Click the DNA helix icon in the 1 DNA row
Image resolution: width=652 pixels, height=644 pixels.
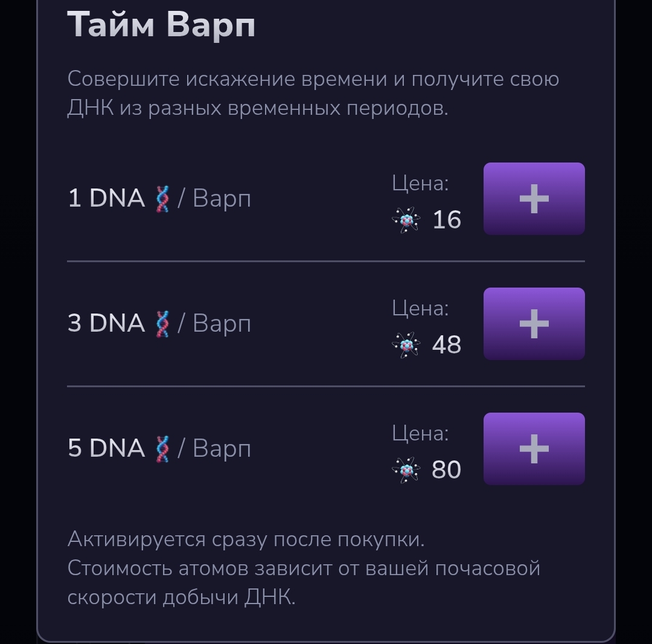tap(162, 199)
